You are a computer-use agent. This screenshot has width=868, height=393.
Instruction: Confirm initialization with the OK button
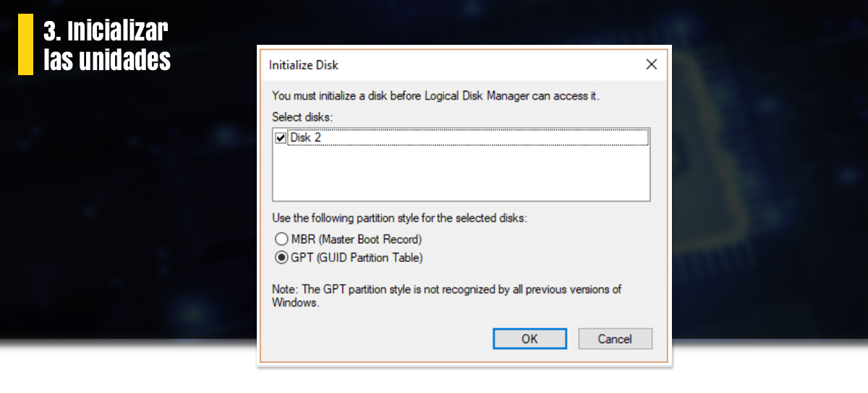[529, 339]
